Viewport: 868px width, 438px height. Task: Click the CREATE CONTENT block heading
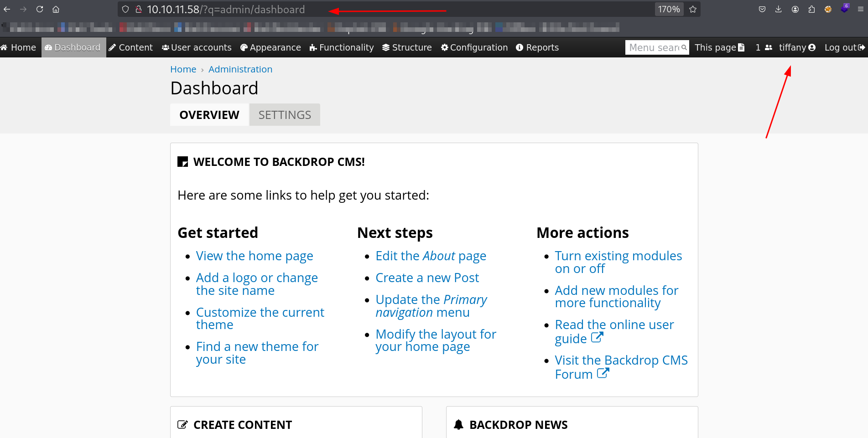(243, 425)
